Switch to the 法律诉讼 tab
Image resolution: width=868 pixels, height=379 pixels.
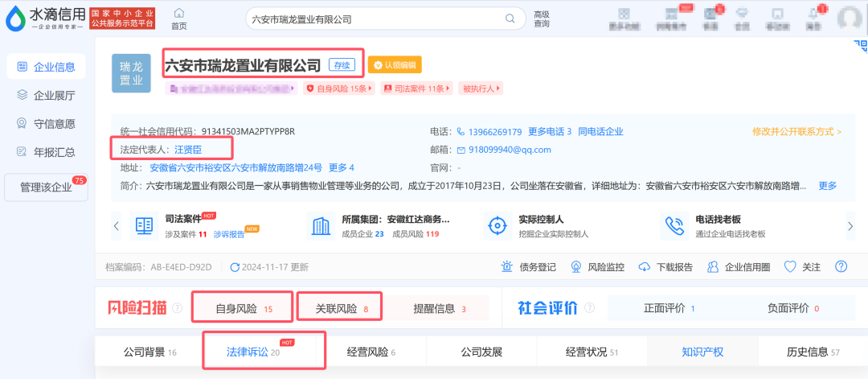(260, 352)
